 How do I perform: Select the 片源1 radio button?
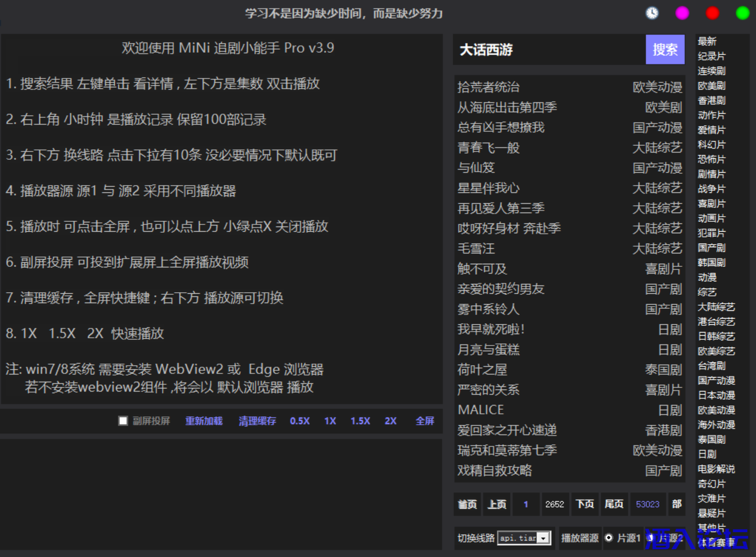[x=609, y=538]
